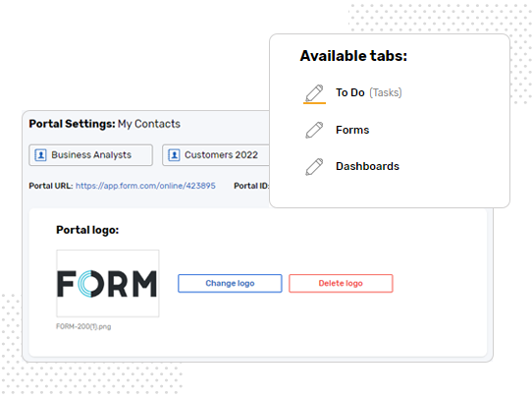Image resolution: width=532 pixels, height=397 pixels.
Task: Click the Portal ID label
Action: click(x=251, y=186)
